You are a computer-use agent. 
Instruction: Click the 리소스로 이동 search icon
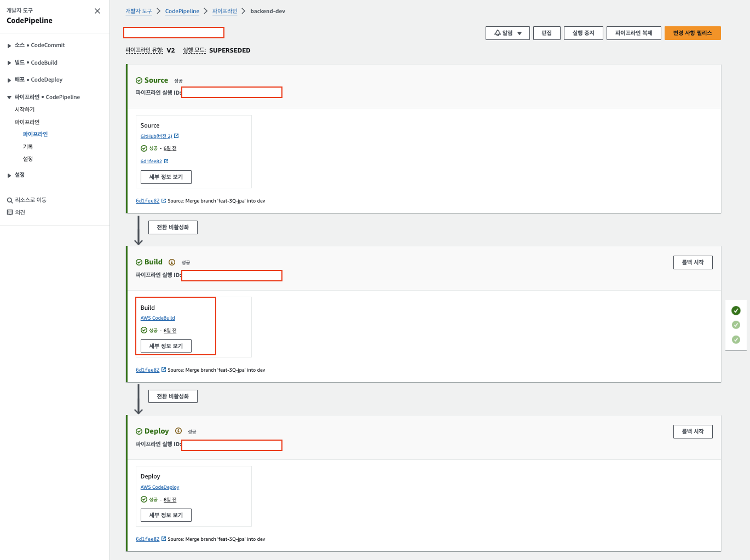click(x=10, y=200)
